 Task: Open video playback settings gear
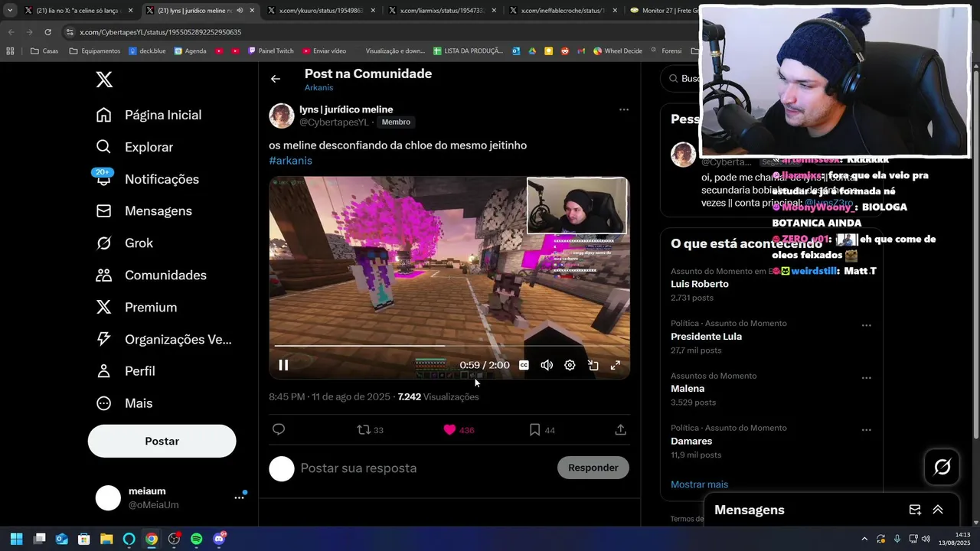tap(570, 365)
